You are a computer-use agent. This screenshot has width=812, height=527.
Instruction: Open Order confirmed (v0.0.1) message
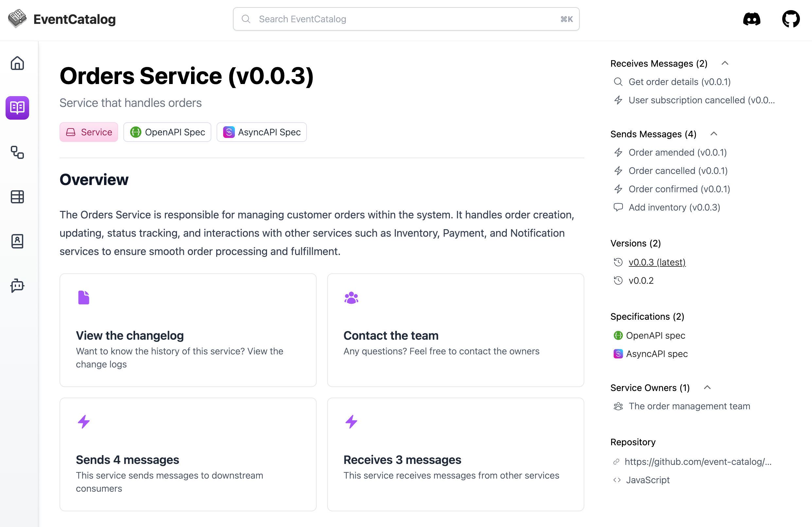tap(679, 189)
